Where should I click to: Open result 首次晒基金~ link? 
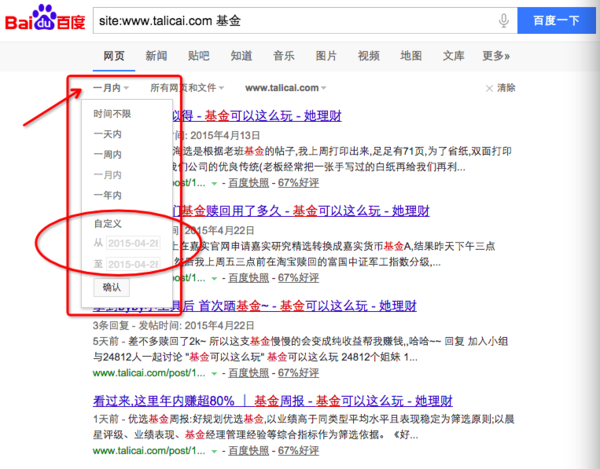254,306
